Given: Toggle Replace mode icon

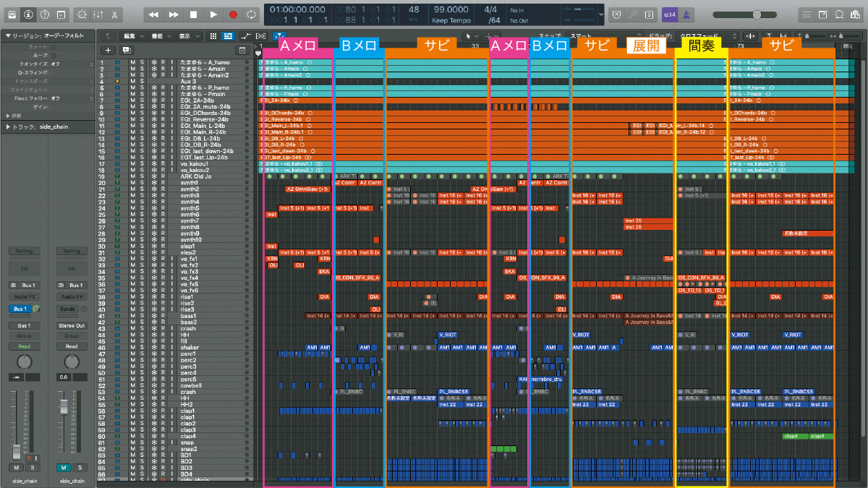Looking at the screenshot, I should click(616, 14).
